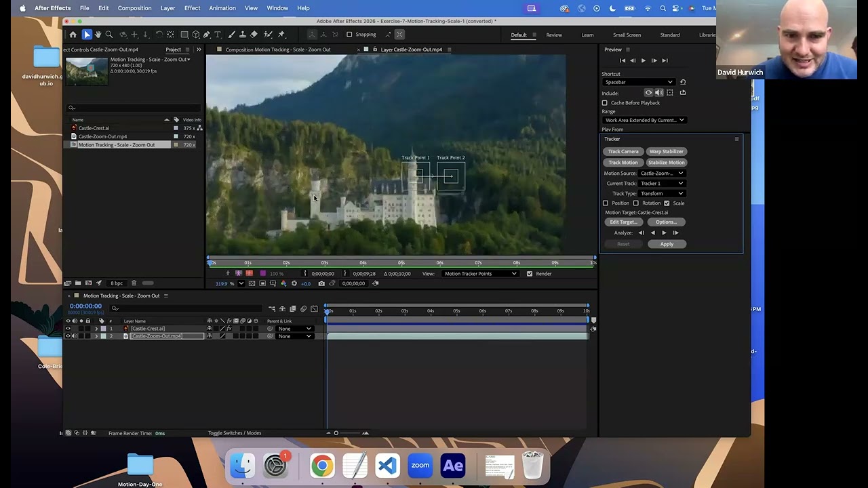Open the Tracker panel menu icon
The image size is (868, 488).
736,139
